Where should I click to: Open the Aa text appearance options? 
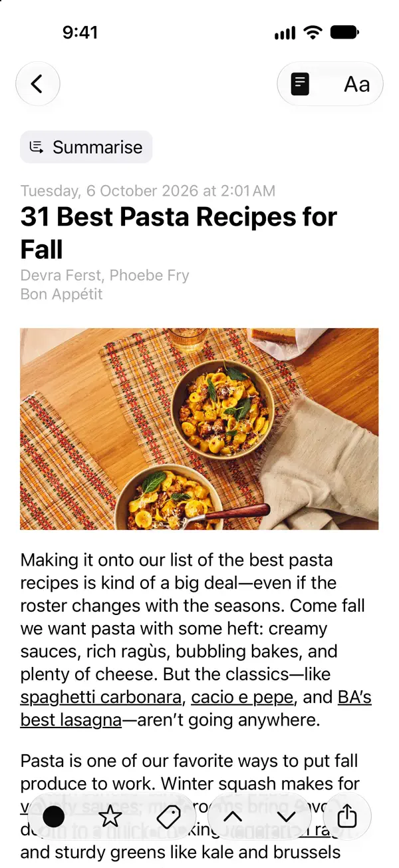click(356, 84)
